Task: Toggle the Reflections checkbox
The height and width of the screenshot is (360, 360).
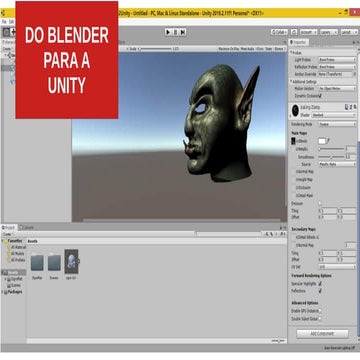Action: coord(320,291)
